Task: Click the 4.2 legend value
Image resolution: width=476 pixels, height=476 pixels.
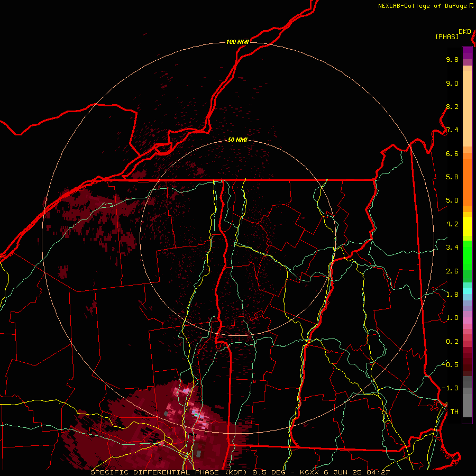Action: (452, 224)
